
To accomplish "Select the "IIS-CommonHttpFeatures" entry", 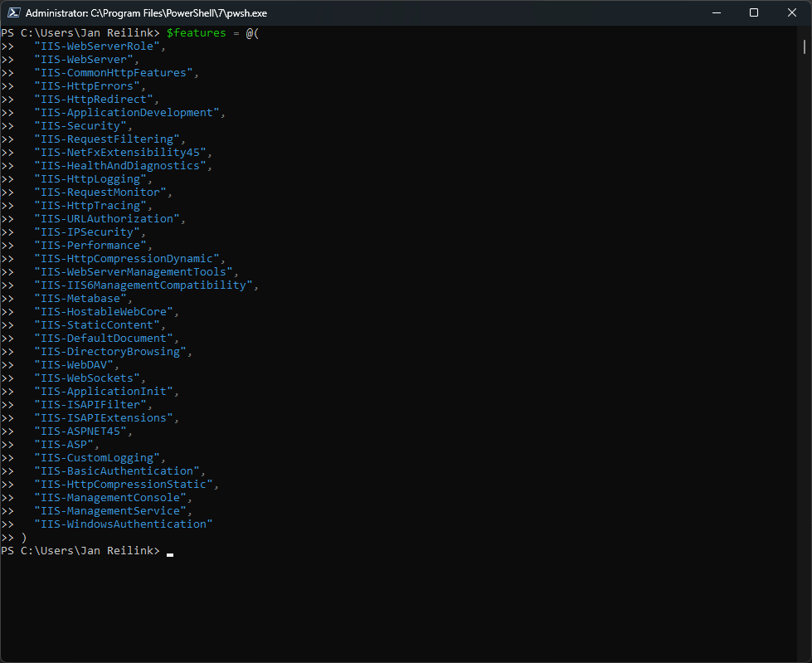I will [114, 72].
